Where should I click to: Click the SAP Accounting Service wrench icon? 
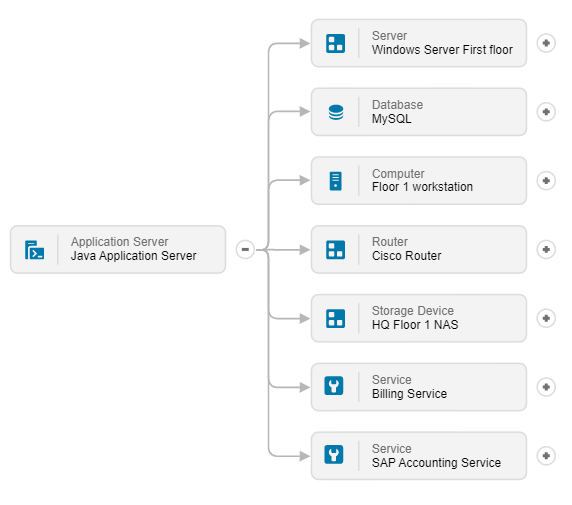(x=334, y=454)
